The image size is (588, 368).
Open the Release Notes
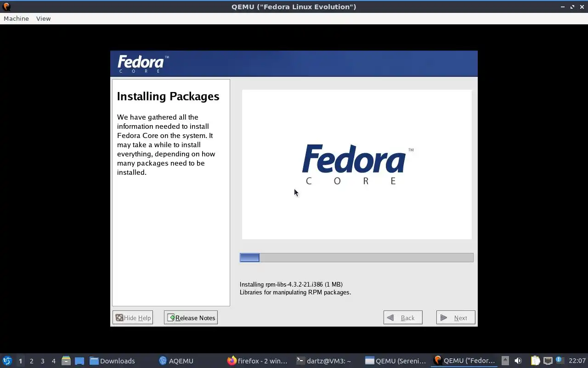click(x=191, y=317)
